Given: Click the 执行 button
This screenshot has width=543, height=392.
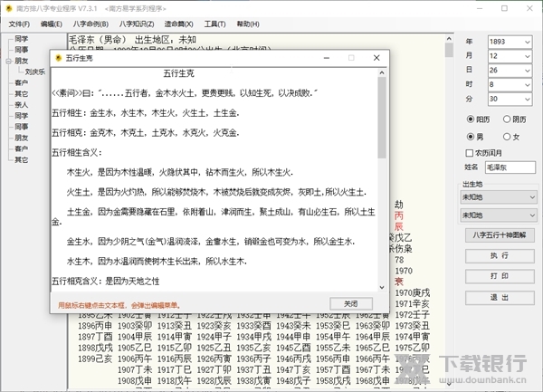Looking at the screenshot, I should tap(500, 255).
